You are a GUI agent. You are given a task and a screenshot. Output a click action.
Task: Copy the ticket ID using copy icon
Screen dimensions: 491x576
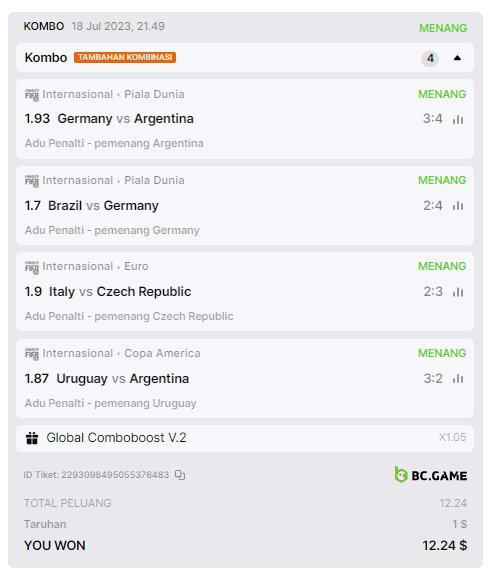[x=180, y=475]
